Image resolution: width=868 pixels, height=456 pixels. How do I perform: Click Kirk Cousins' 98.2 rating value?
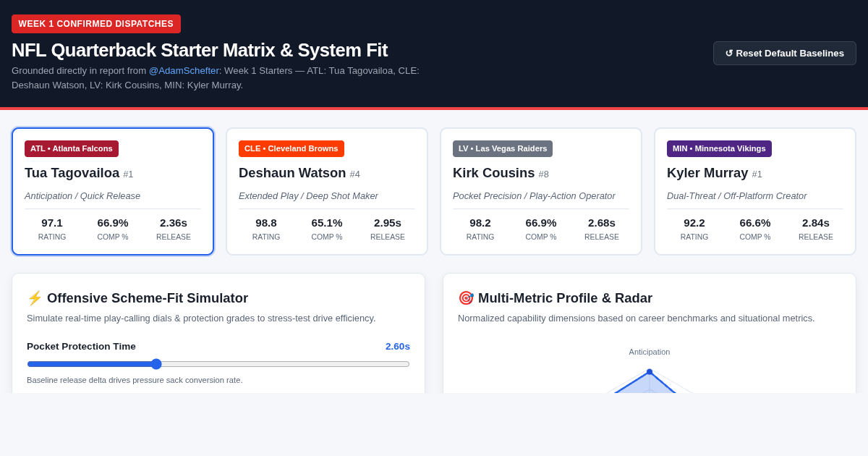[x=480, y=222]
